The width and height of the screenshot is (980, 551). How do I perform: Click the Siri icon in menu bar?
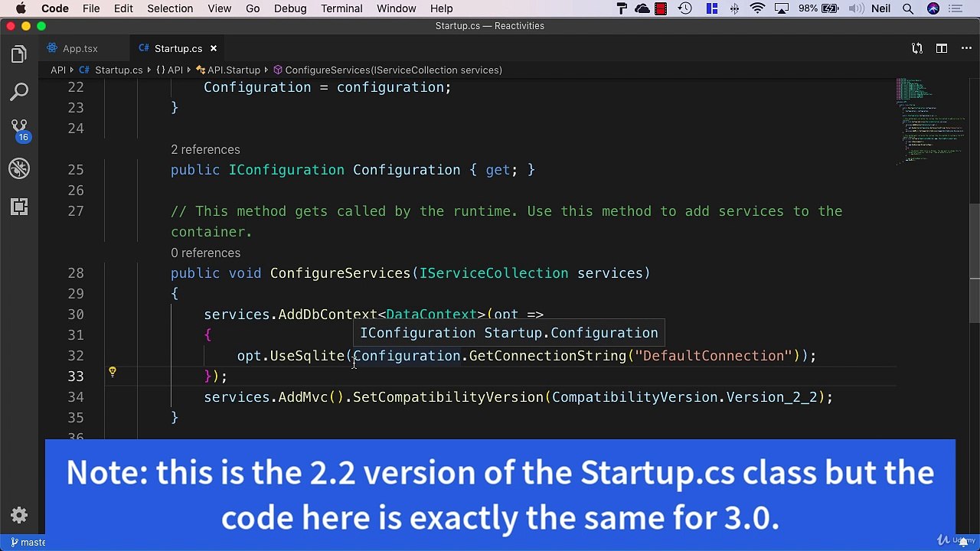point(933,8)
